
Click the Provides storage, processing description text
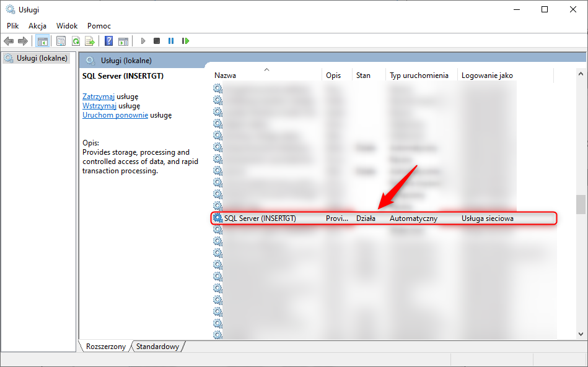click(x=140, y=162)
